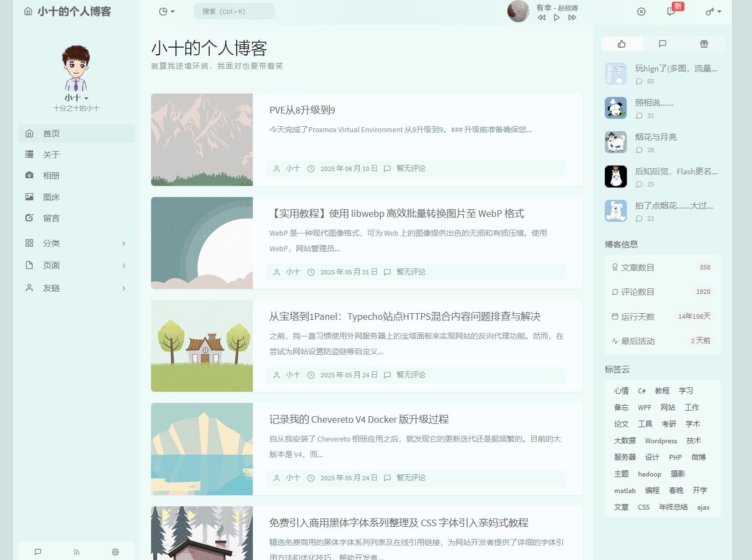Click inside the search input field

(x=234, y=11)
